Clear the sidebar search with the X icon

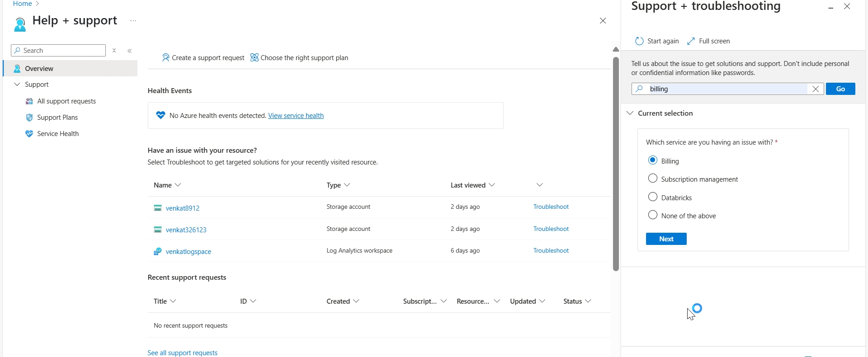pos(114,51)
